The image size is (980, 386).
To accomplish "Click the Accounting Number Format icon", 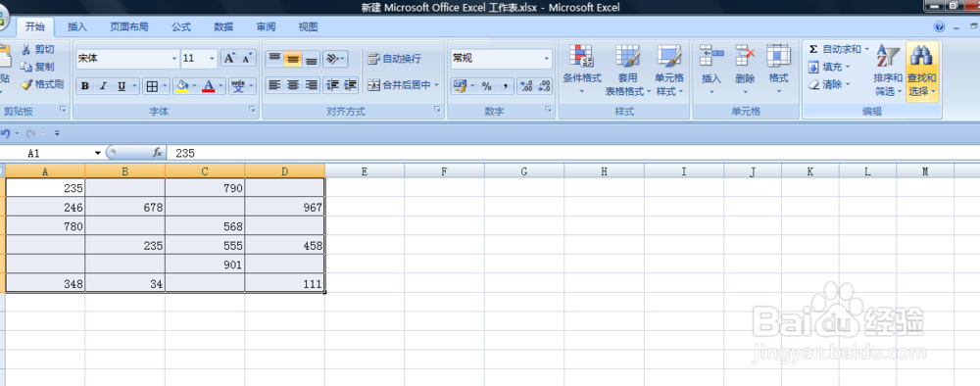I will pos(460,86).
